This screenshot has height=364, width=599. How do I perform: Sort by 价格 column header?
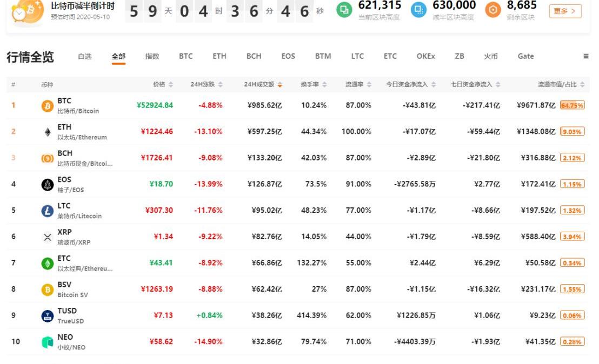[x=163, y=85]
